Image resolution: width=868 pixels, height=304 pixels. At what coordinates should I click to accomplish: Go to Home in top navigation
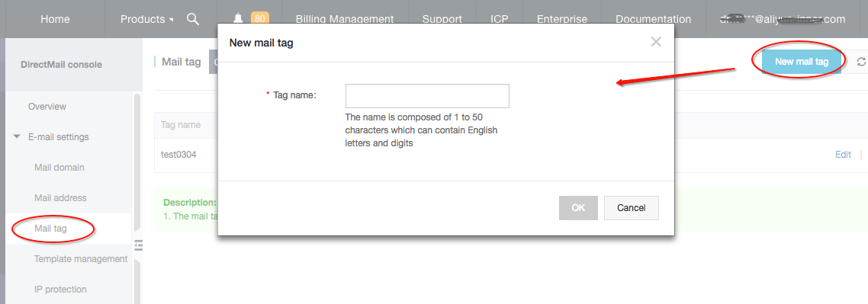click(x=56, y=19)
